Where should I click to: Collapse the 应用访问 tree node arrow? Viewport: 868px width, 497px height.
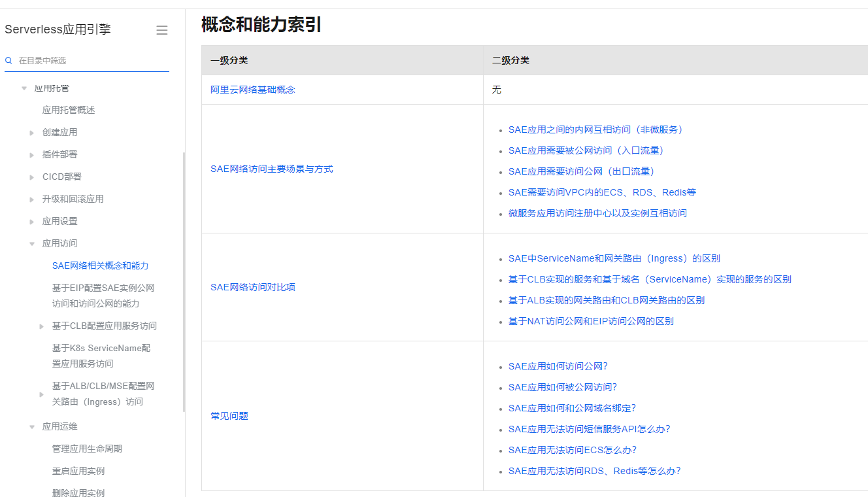click(x=32, y=244)
